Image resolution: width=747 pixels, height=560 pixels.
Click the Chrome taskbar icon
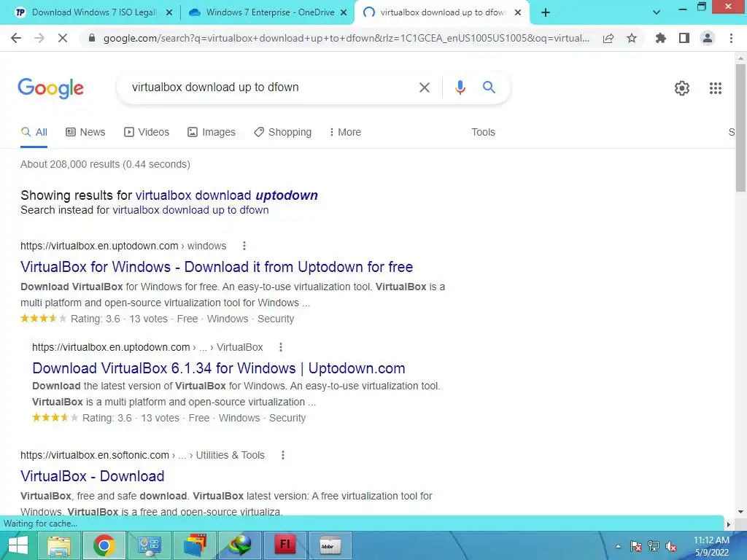coord(104,545)
